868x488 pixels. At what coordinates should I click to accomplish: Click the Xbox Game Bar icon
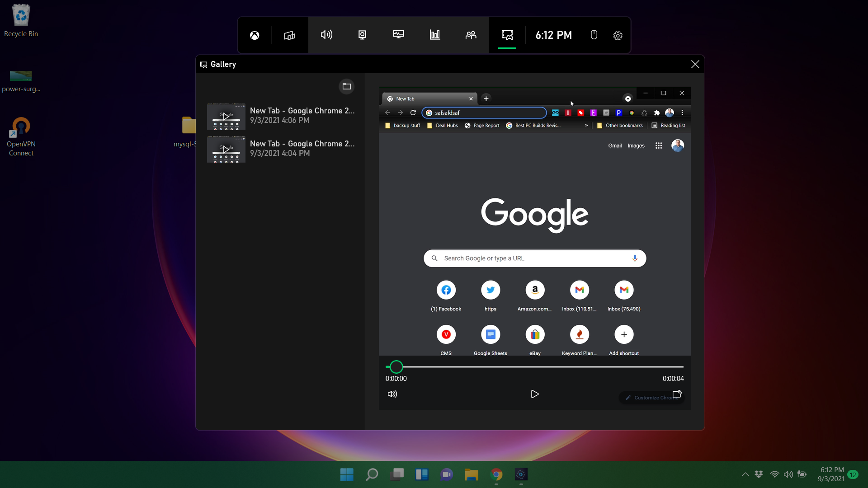point(254,35)
